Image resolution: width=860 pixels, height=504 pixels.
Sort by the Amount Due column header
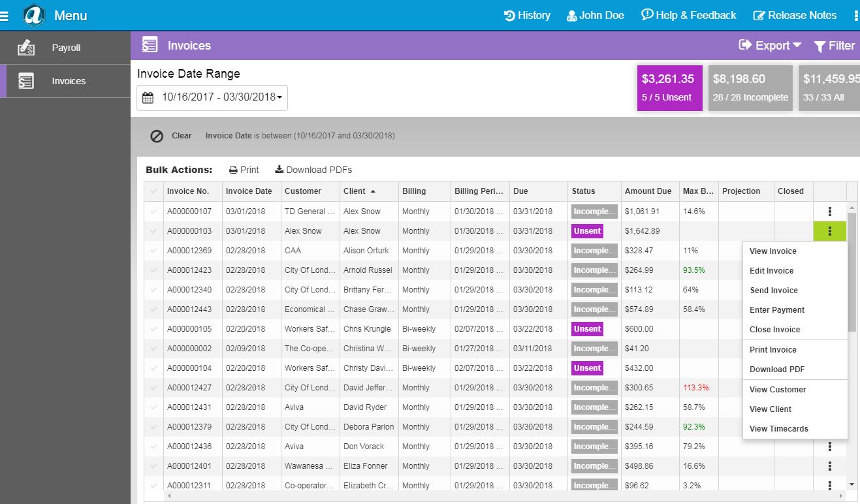650,191
